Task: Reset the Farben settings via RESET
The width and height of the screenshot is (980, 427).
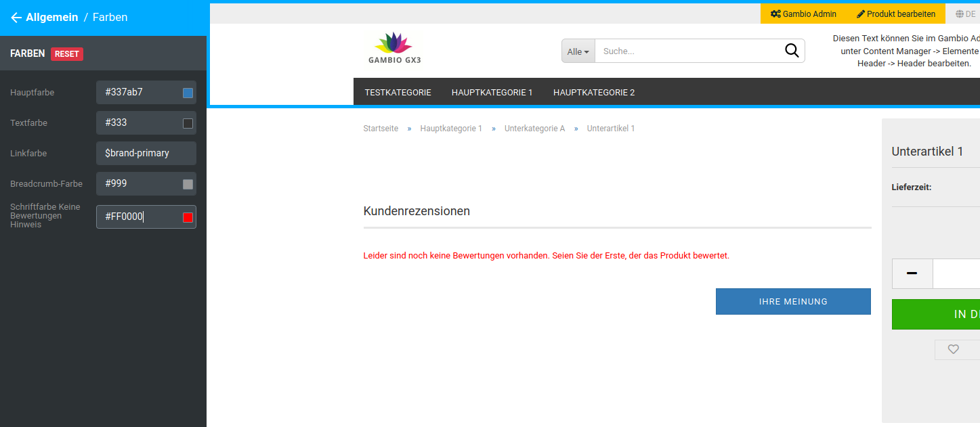Action: (x=67, y=53)
